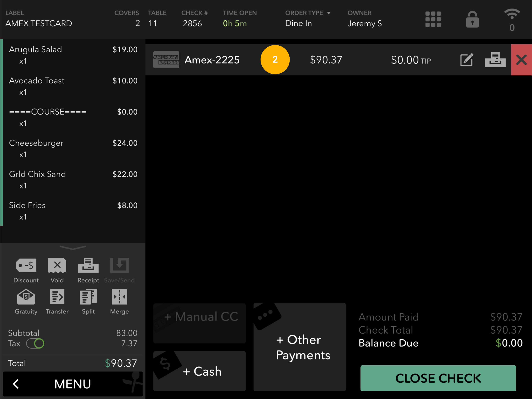Open the table grid view icon
Image resolution: width=532 pixels, height=399 pixels.
(x=433, y=19)
